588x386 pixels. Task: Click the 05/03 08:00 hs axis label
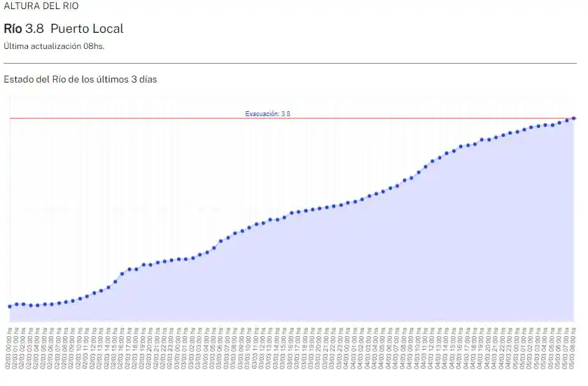pos(574,353)
